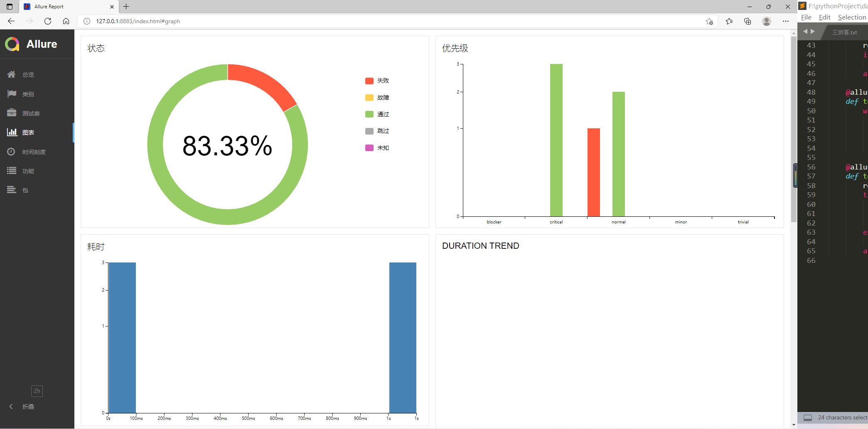Open the 包 packages icon
Image resolution: width=868 pixels, height=429 pixels.
click(x=12, y=190)
